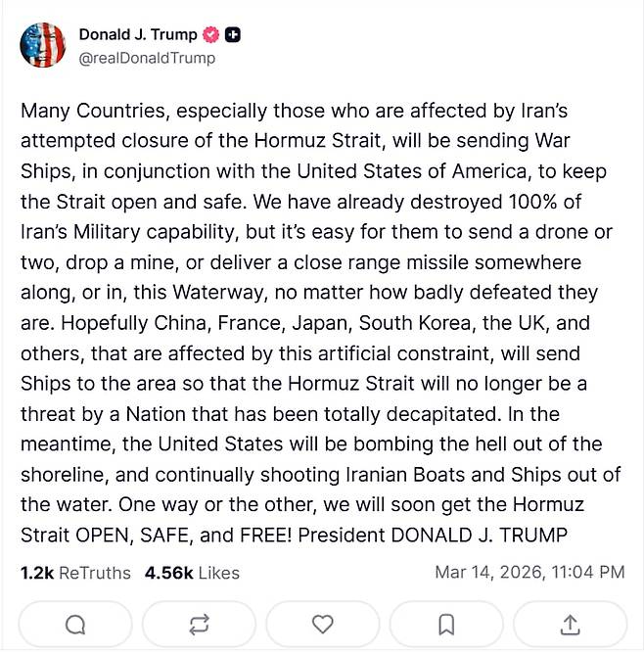The width and height of the screenshot is (644, 653).
Task: Click the @realDonaldTrump handle
Action: (x=147, y=58)
